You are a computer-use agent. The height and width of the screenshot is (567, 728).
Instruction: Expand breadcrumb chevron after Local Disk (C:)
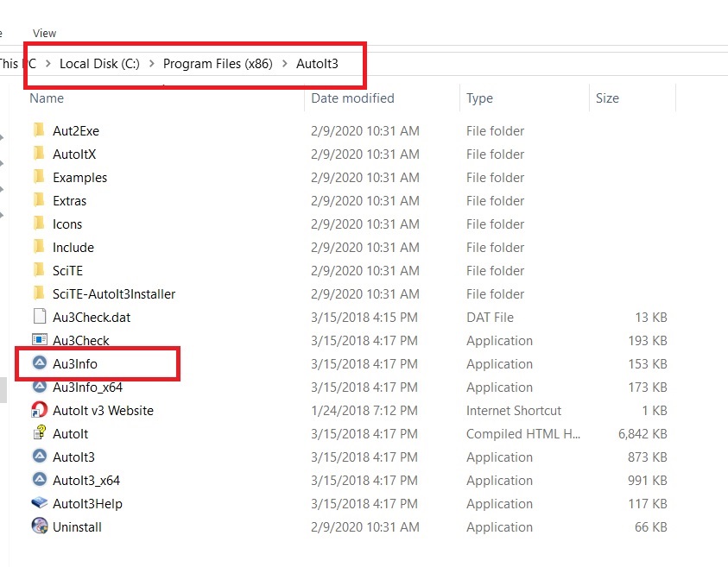(152, 64)
